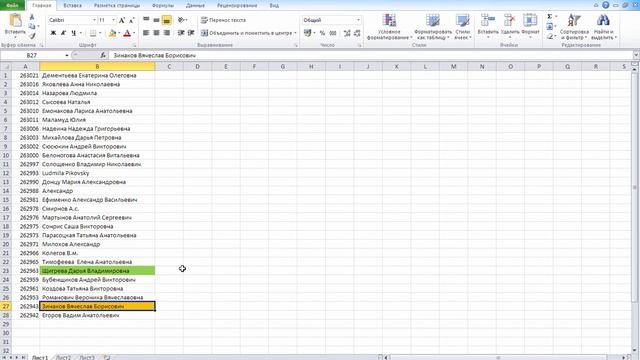Image resolution: width=640 pixels, height=360 pixels.
Task: Open the Calibri font name dropdown
Action: tap(94, 20)
